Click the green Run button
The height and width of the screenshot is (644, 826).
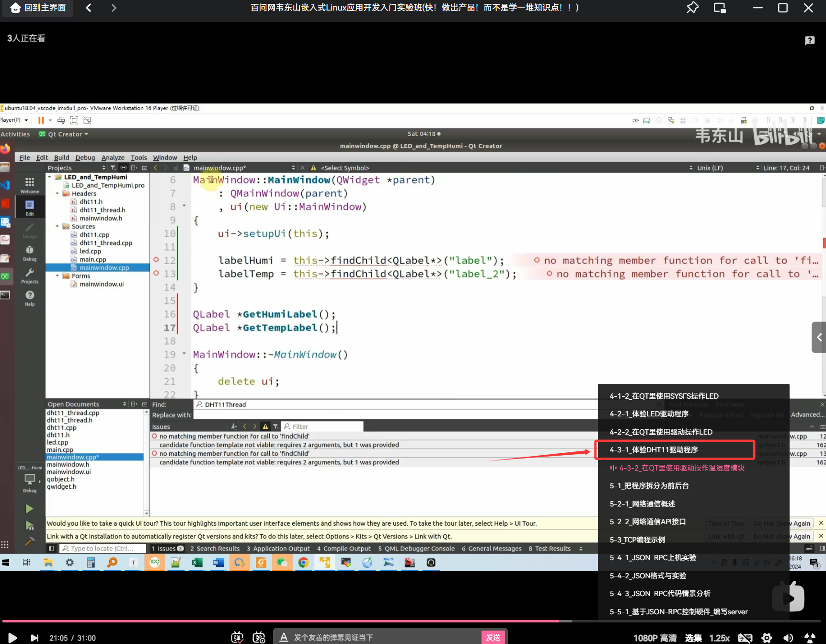(29, 508)
